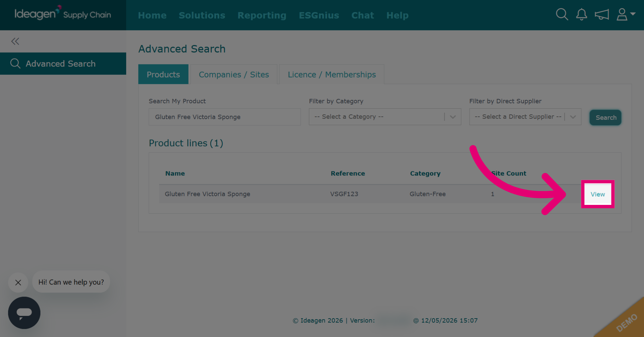Open the search magnifier icon in header

[x=562, y=14]
